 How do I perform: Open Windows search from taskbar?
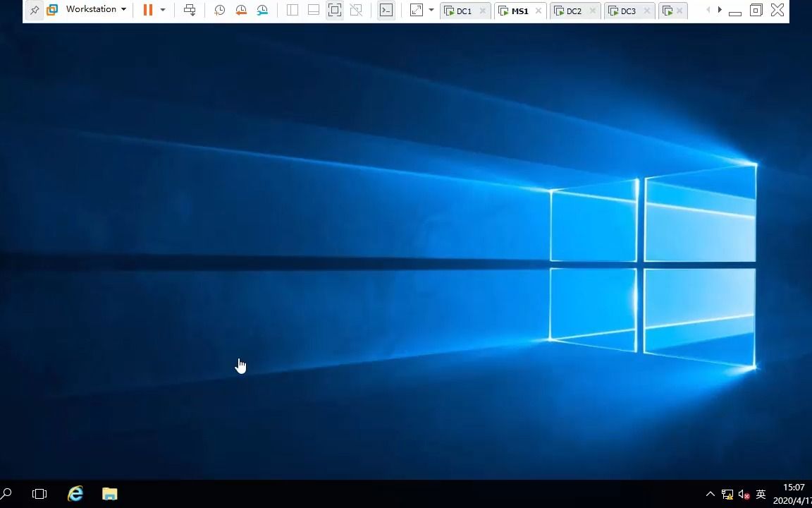[6, 493]
